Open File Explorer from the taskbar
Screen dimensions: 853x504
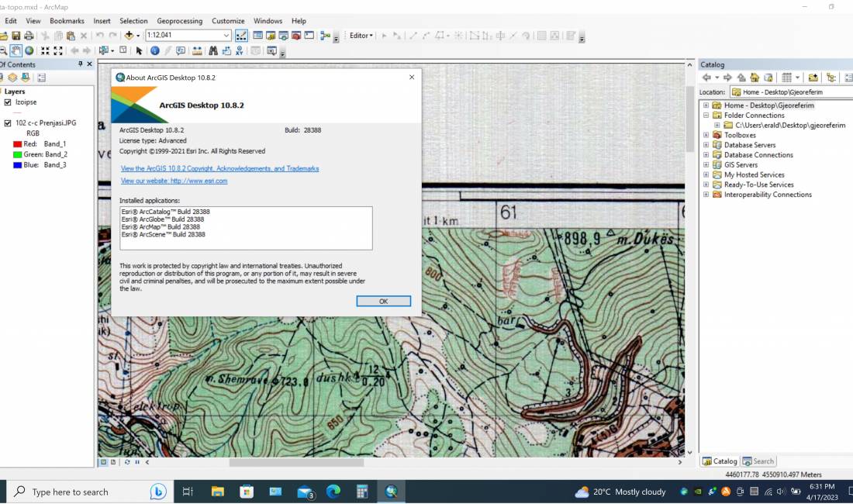218,492
